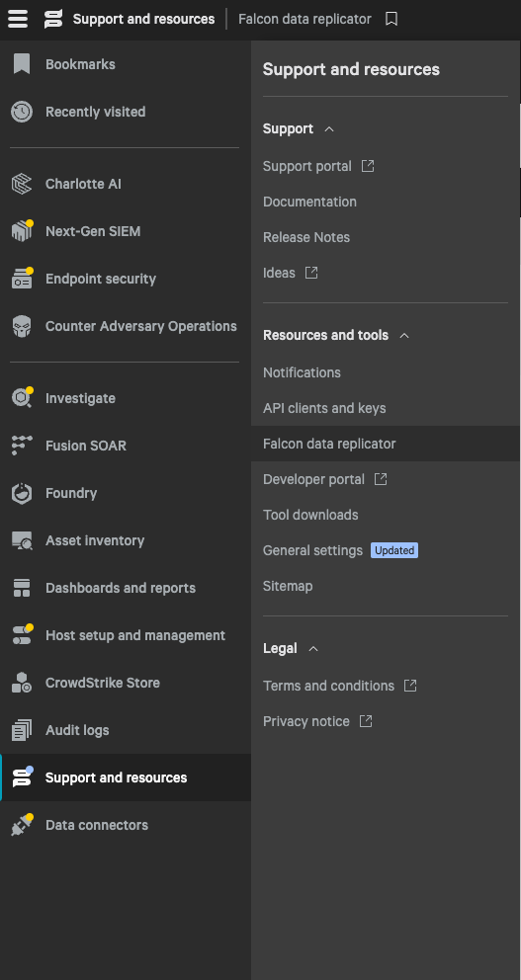
Task: Select Host setup and management label
Action: point(135,635)
